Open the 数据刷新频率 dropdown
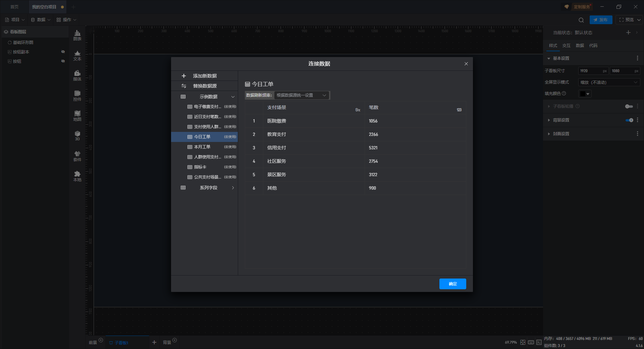This screenshot has width=644, height=349. click(x=302, y=95)
